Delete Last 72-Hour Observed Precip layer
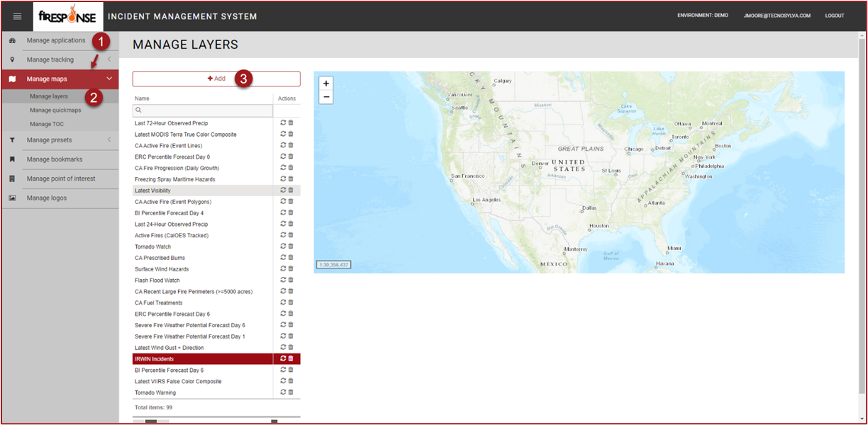Screen dimensions: 868x425 (x=291, y=123)
